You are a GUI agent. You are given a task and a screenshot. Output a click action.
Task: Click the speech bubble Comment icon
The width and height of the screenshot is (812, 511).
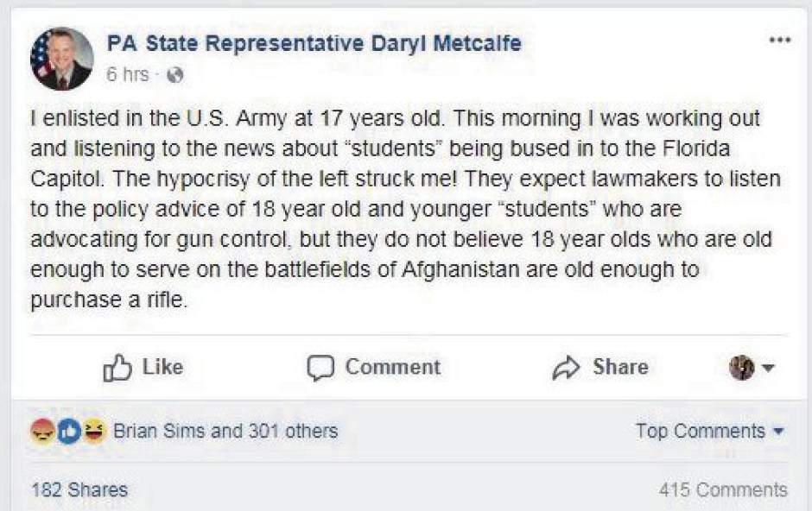pyautogui.click(x=320, y=369)
